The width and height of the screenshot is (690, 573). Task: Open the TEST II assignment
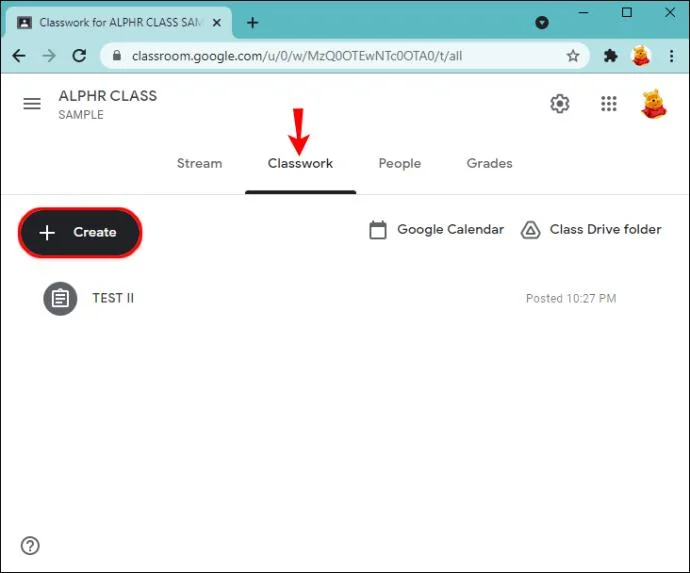coord(113,298)
